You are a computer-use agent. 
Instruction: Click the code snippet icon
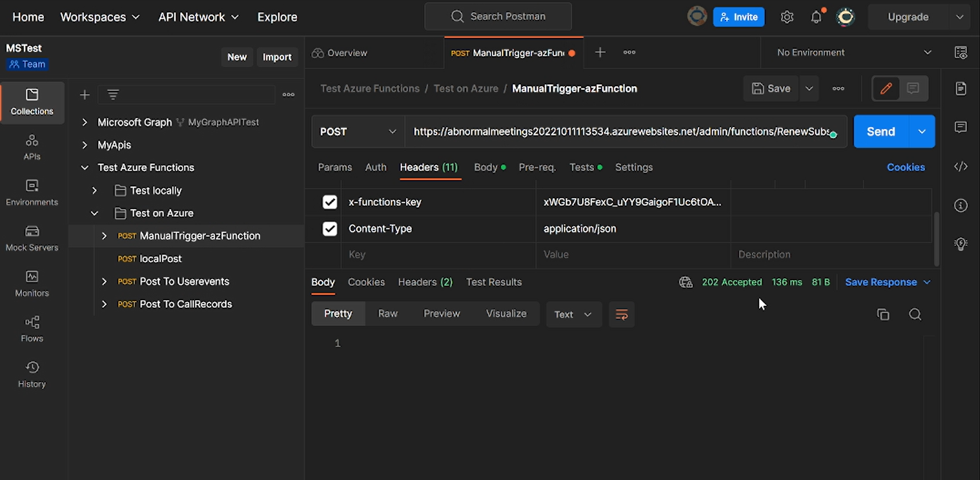(961, 167)
